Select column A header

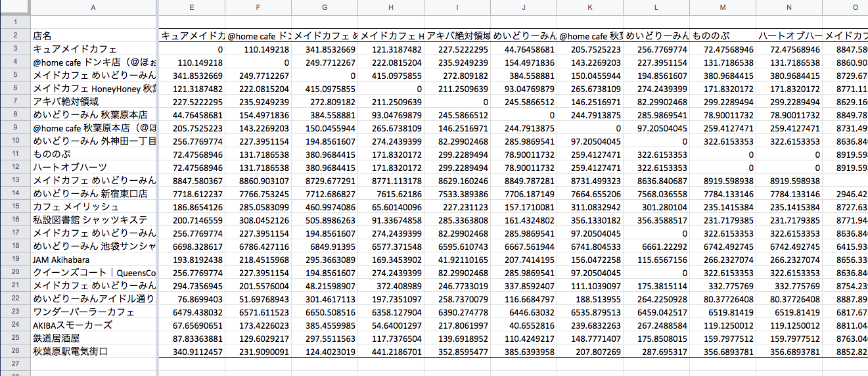pos(93,8)
